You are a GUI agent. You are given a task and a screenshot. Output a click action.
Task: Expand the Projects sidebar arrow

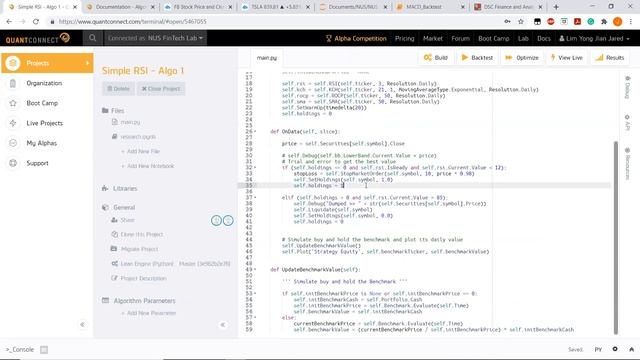(87, 63)
